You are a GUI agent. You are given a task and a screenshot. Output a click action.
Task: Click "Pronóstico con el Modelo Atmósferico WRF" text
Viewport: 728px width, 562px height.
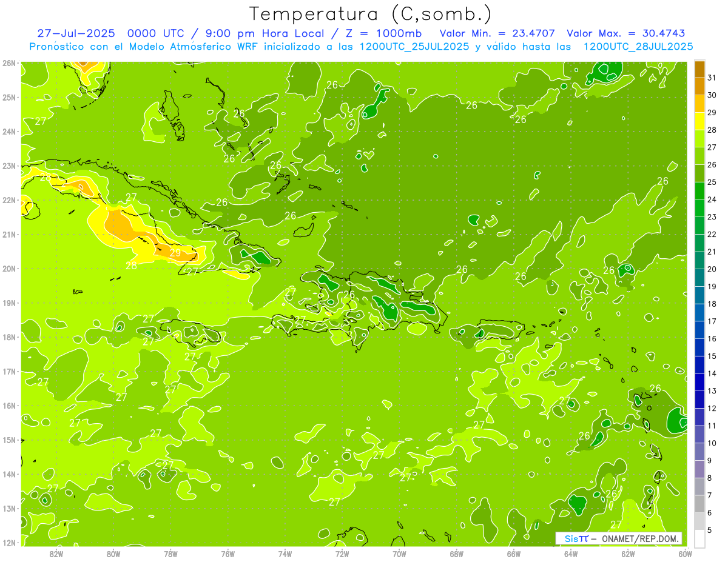coord(144,46)
